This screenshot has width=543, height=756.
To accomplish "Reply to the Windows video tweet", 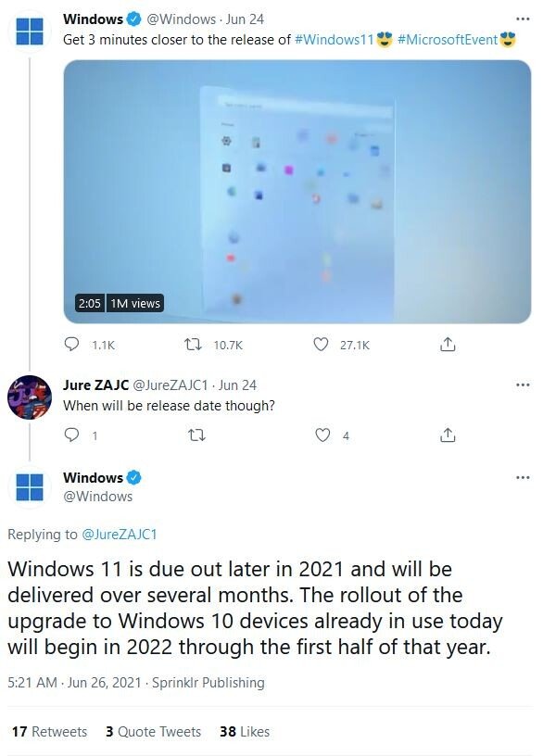I will point(71,345).
